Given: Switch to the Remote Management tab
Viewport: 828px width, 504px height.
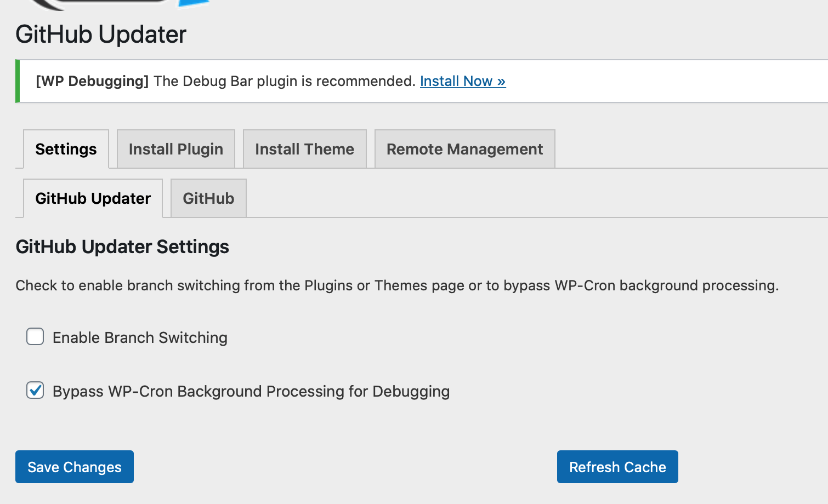Looking at the screenshot, I should tap(464, 148).
